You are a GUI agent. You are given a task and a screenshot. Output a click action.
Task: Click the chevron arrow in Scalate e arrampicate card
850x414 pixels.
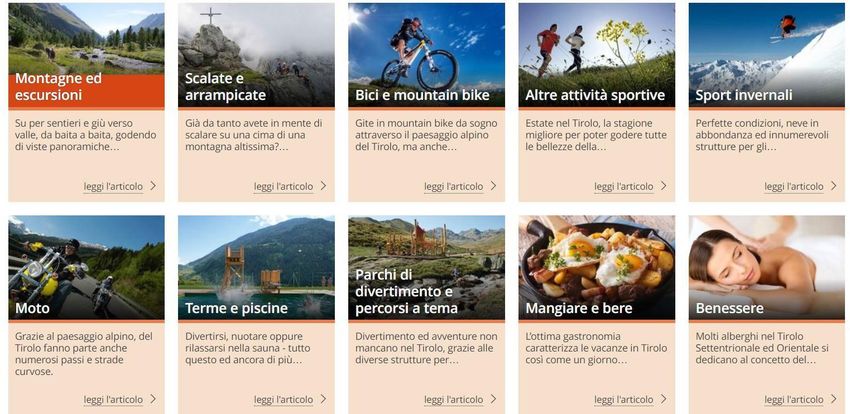point(323,186)
